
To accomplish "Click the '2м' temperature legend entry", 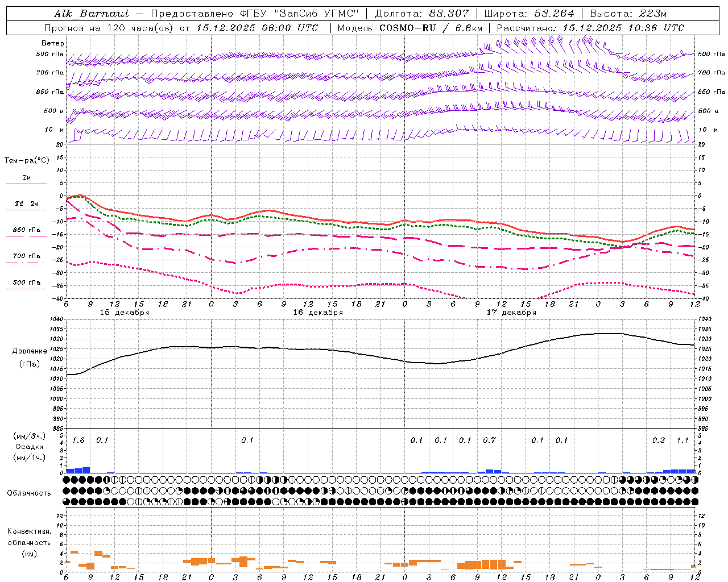I will click(27, 178).
